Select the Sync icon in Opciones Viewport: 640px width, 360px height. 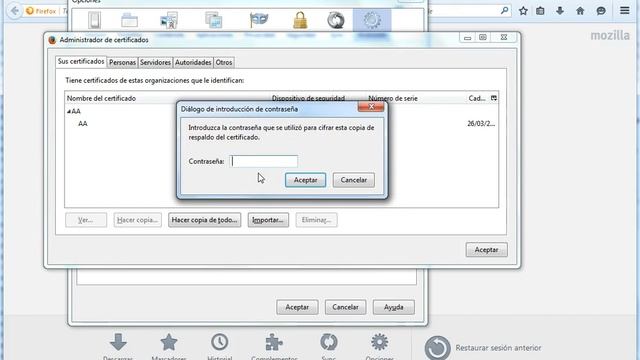(x=336, y=21)
